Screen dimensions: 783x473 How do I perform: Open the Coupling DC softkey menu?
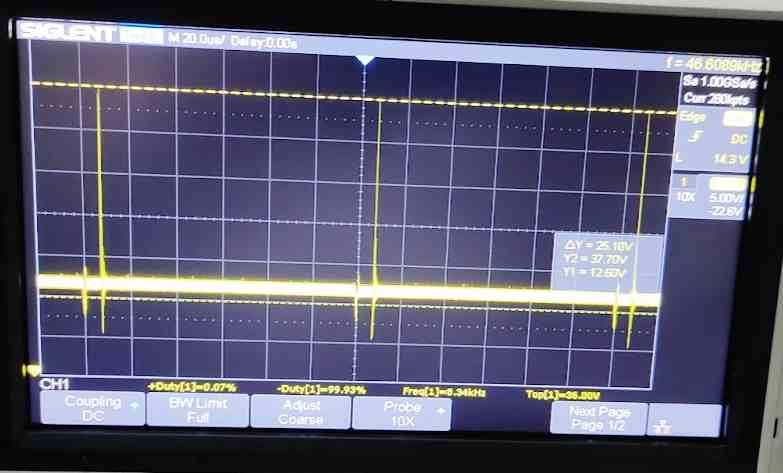(x=92, y=408)
